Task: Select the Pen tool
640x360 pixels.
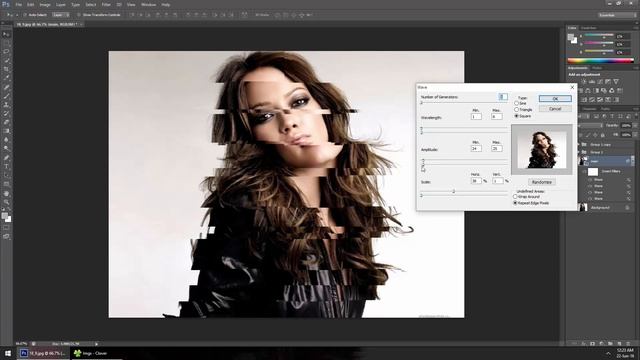Action: pos(6,158)
